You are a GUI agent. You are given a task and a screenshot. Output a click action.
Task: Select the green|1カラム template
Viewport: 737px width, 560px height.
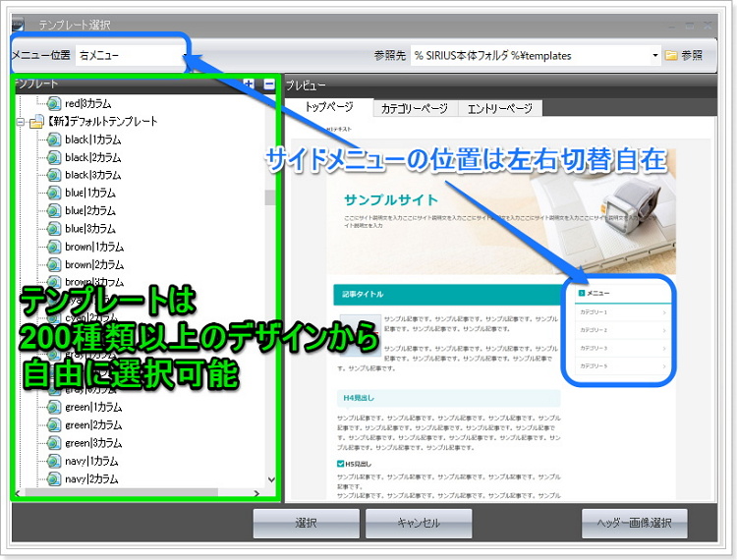(93, 407)
